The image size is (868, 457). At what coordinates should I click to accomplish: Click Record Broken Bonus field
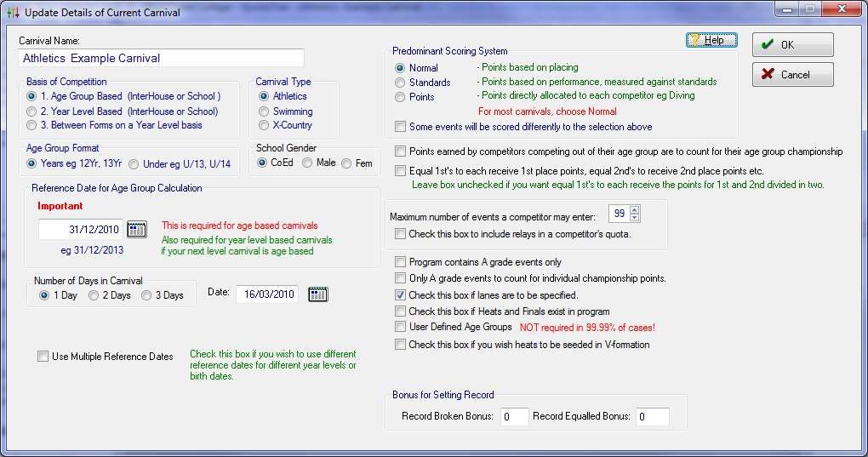point(514,417)
